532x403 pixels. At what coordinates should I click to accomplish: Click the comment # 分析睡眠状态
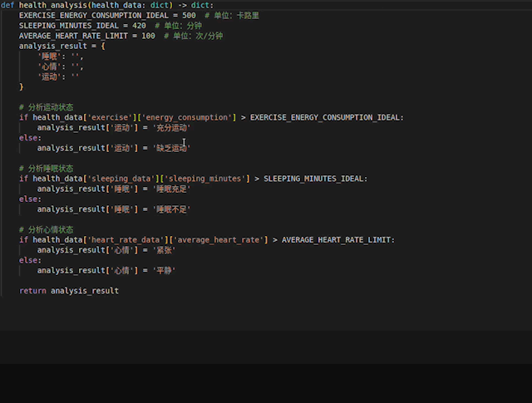click(47, 169)
